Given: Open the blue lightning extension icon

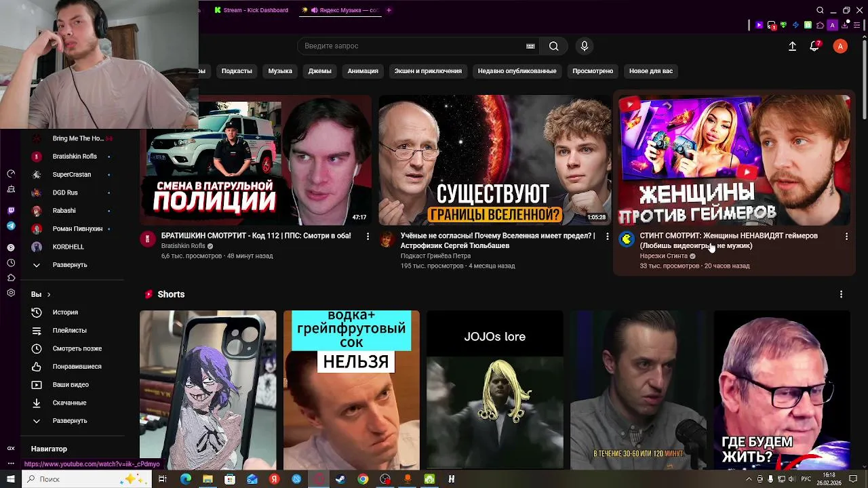Looking at the screenshot, I should (795, 25).
